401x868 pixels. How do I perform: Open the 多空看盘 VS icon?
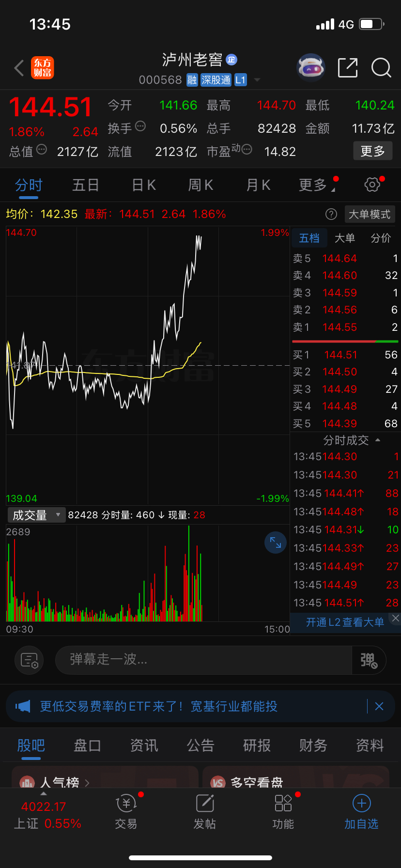click(x=218, y=782)
